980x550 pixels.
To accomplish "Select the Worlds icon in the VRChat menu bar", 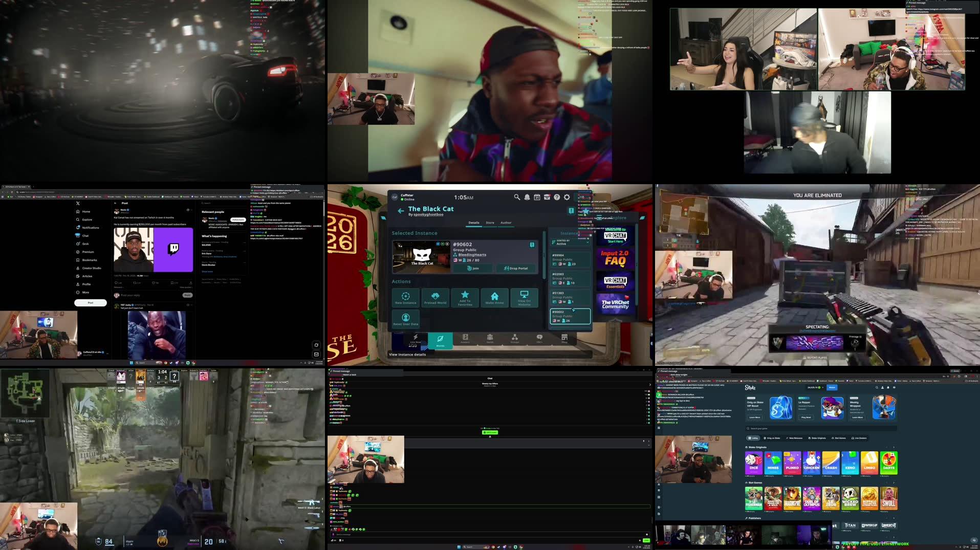I will pyautogui.click(x=441, y=339).
